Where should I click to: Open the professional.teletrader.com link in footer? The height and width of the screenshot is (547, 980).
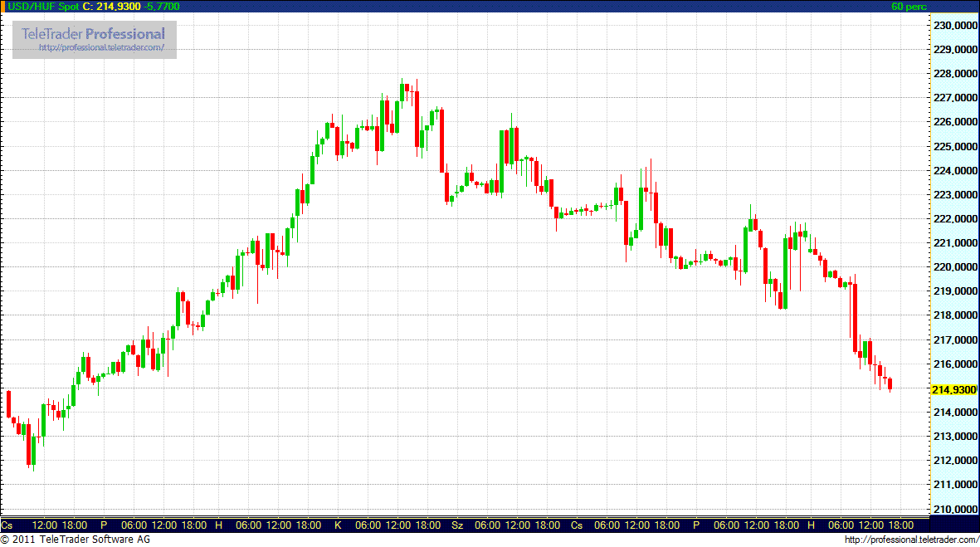(911, 540)
